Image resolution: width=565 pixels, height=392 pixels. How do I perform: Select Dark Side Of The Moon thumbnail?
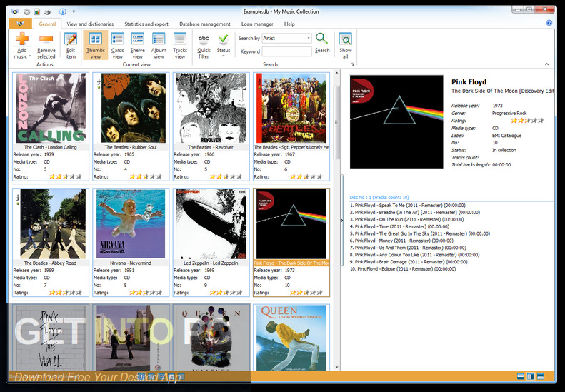tap(291, 223)
